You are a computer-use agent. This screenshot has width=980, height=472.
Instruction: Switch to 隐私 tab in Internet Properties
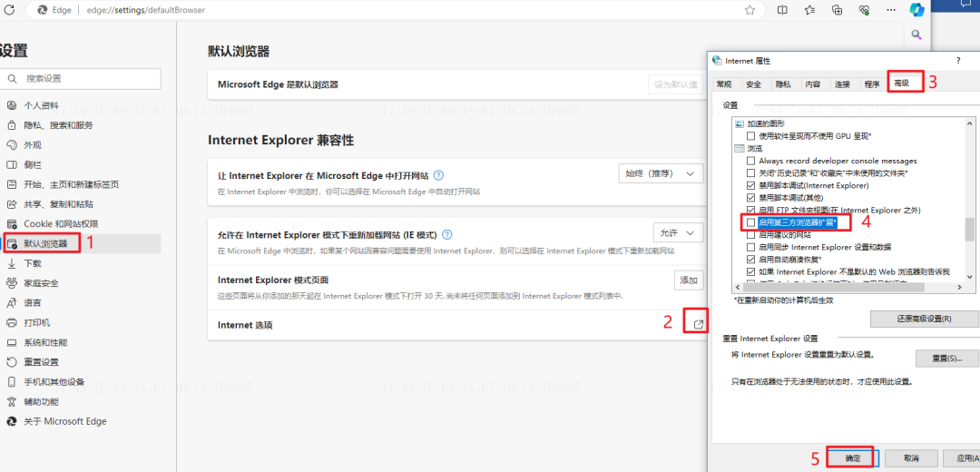click(783, 84)
